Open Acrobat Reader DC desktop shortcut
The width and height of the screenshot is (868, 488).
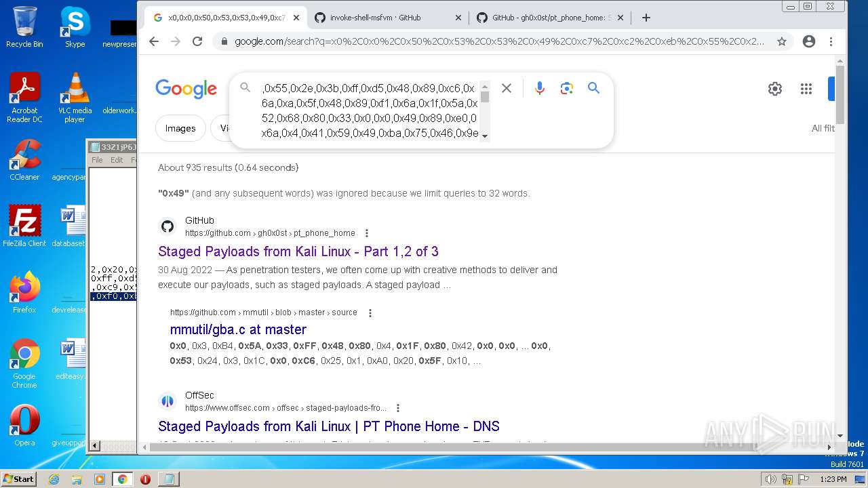pos(24,98)
